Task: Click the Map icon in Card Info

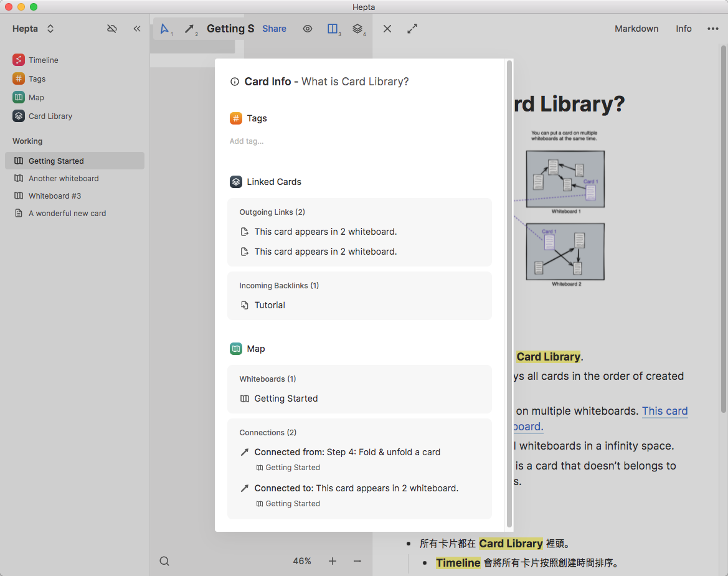Action: pyautogui.click(x=236, y=349)
